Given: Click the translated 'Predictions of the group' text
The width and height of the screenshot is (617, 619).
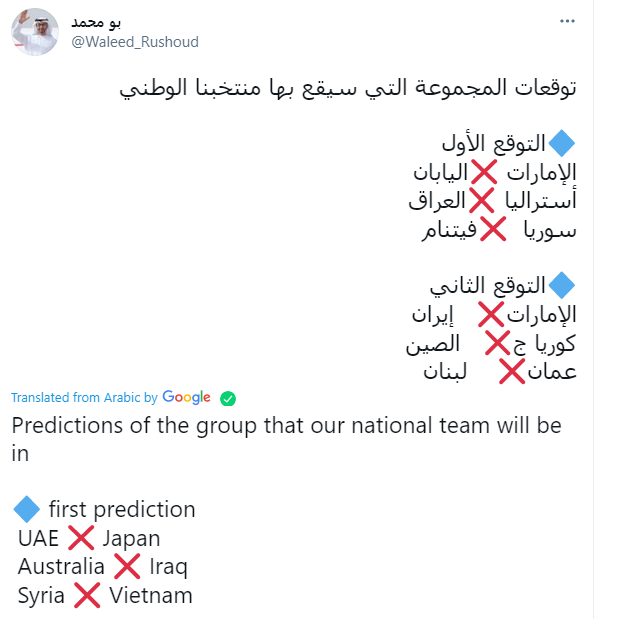Looking at the screenshot, I should [286, 439].
